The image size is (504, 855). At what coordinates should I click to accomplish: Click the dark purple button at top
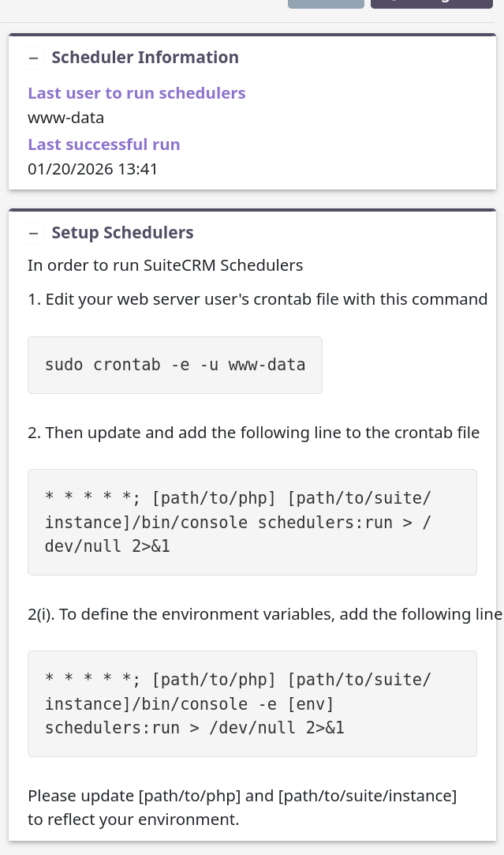(x=431, y=3)
